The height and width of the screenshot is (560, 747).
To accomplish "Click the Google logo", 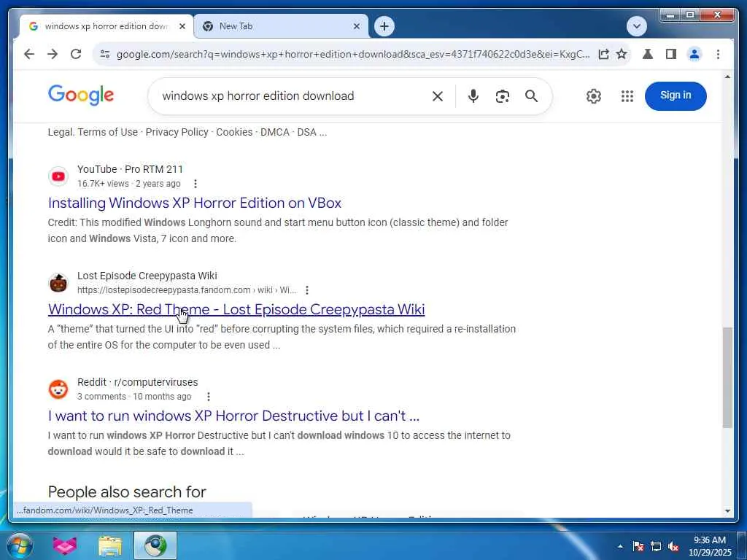I will pos(81,96).
